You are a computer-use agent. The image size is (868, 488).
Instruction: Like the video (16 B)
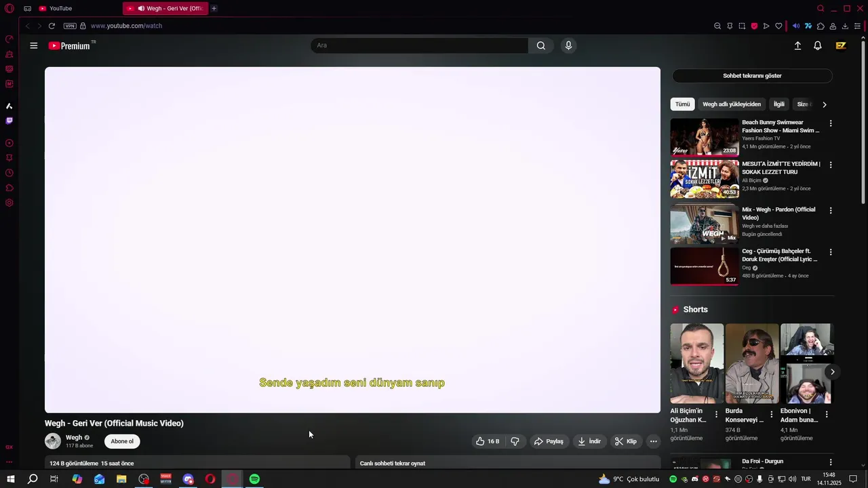[487, 441]
